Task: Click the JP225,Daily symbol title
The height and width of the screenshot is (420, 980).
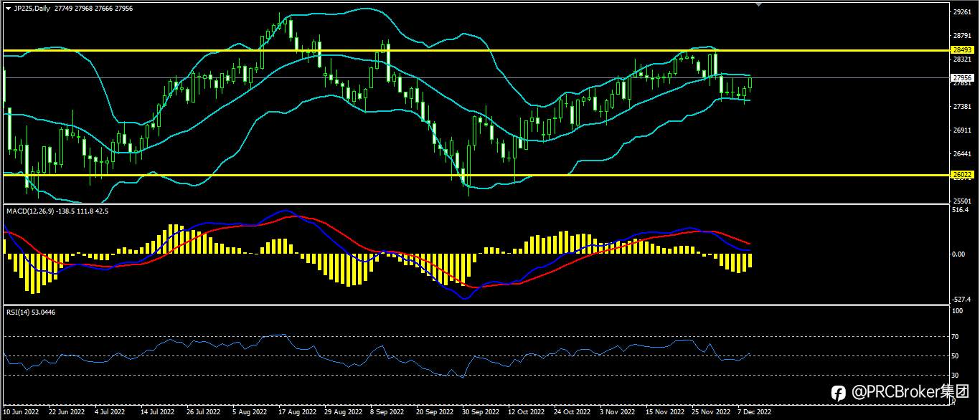Action: (32, 8)
